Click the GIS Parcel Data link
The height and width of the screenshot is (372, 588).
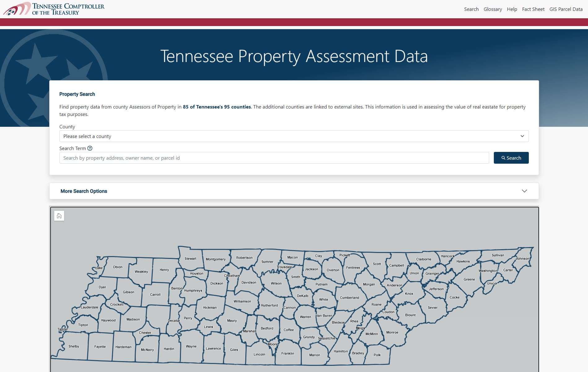[x=566, y=9]
